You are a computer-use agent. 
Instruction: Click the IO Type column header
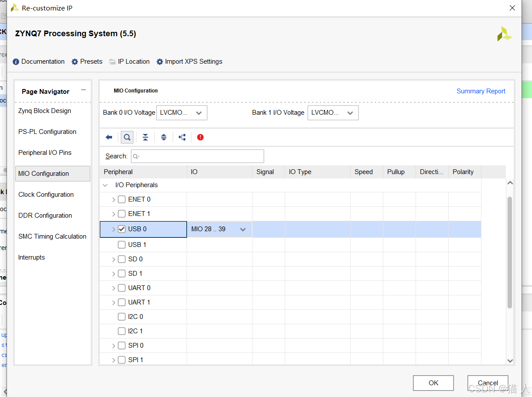pyautogui.click(x=318, y=172)
